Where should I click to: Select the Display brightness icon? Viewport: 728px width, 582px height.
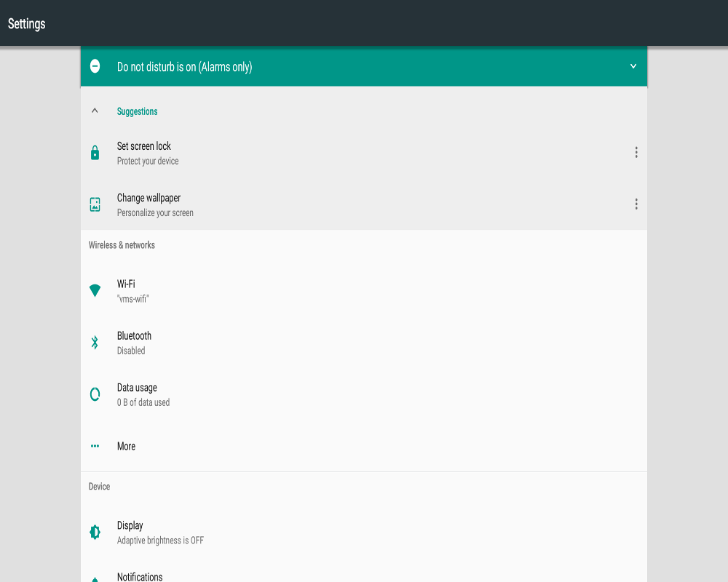click(x=95, y=531)
